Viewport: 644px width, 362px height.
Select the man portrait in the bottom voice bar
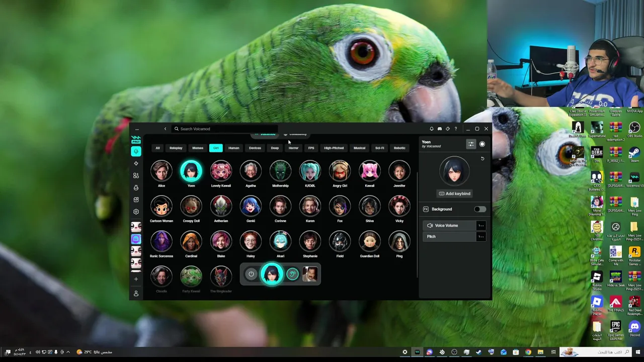pos(310,274)
